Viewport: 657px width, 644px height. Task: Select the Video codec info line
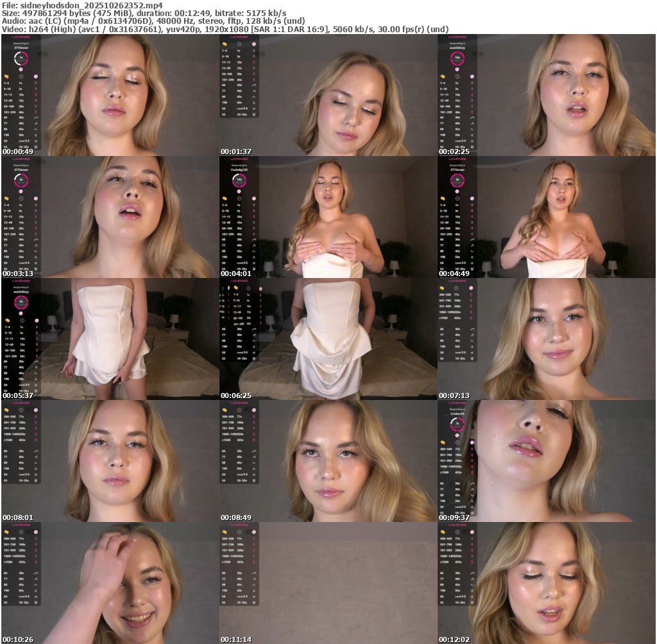[225, 30]
